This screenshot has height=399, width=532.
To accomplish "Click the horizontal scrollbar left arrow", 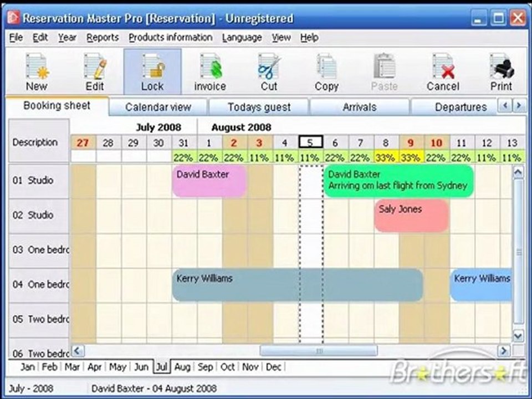I will point(78,350).
